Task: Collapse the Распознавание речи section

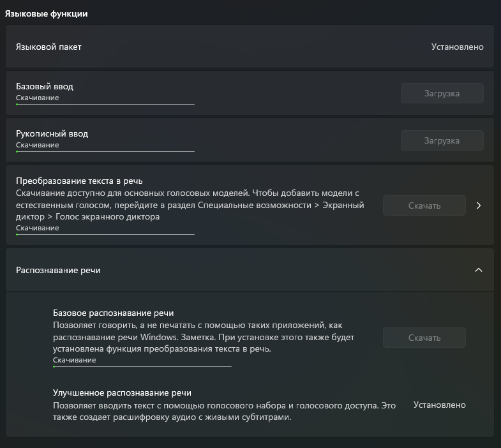Action: [x=478, y=270]
